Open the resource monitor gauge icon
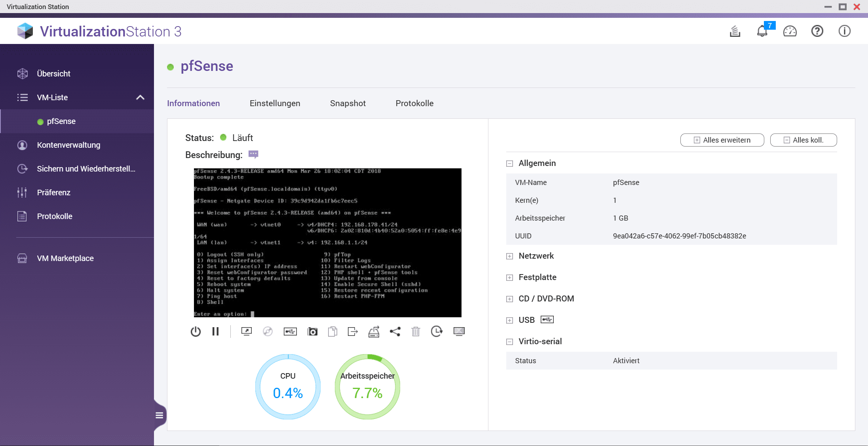This screenshot has height=446, width=868. click(790, 31)
